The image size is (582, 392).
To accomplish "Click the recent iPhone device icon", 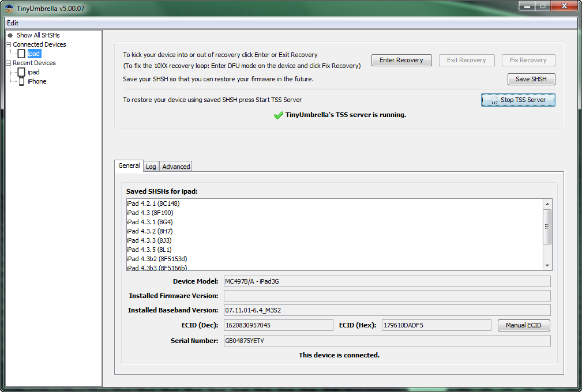I will [21, 81].
